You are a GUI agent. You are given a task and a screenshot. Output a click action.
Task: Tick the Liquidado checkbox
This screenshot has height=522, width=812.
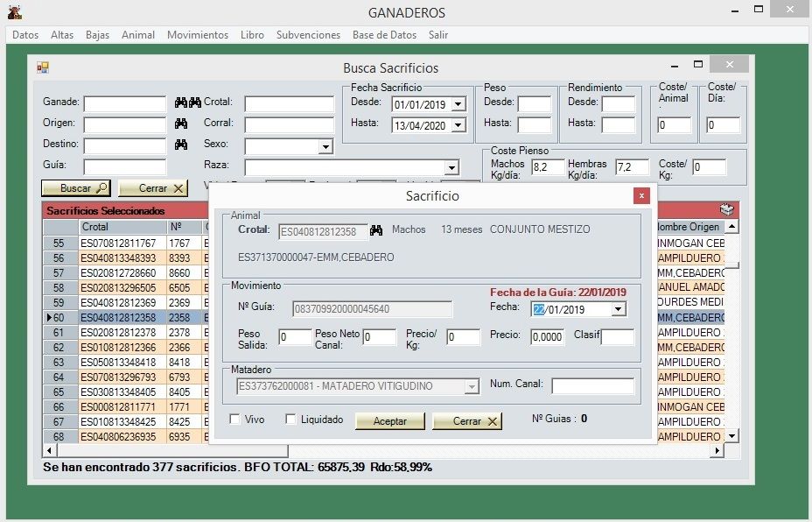(x=291, y=420)
